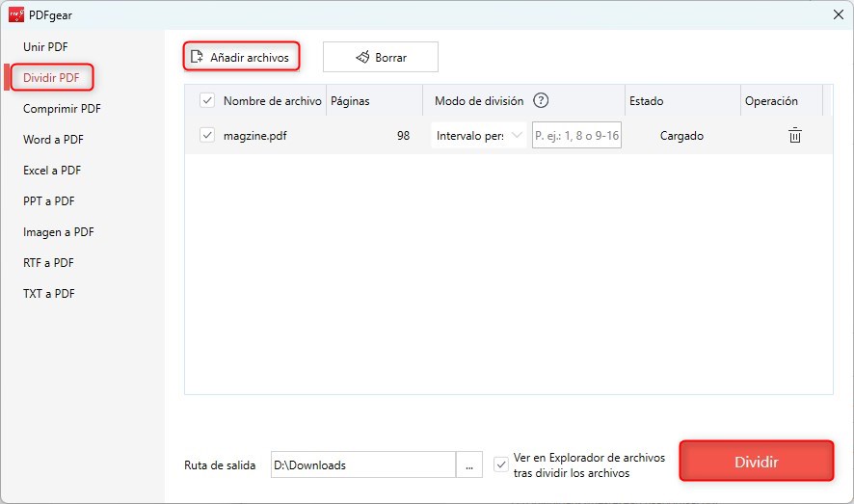Click the Nombre de archivo column header
The height and width of the screenshot is (504, 854).
click(x=272, y=100)
